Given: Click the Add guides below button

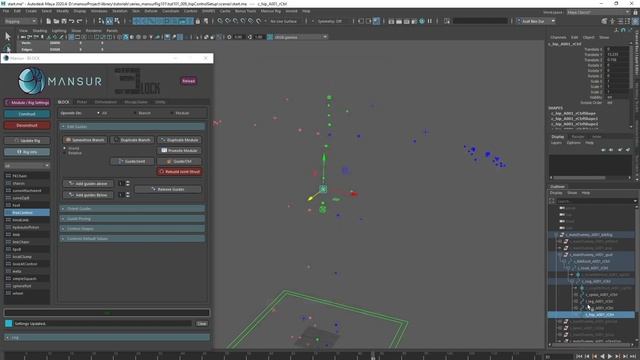Looking at the screenshot, I should coord(88,195).
